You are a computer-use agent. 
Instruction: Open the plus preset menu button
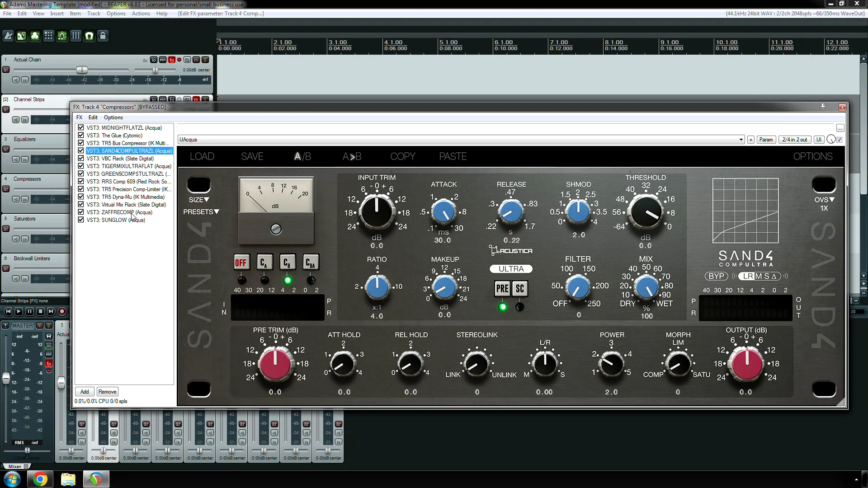coord(751,140)
